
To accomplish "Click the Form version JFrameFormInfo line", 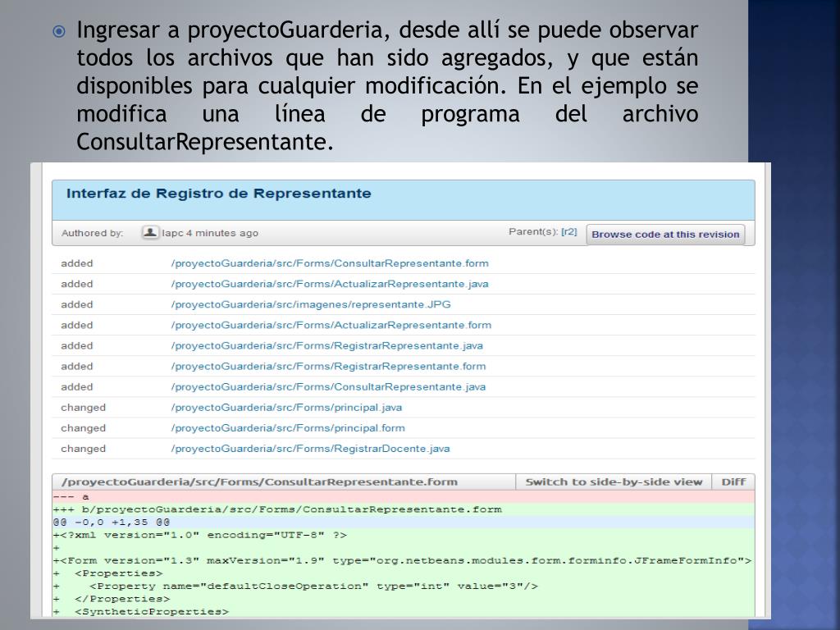I will (x=402, y=561).
